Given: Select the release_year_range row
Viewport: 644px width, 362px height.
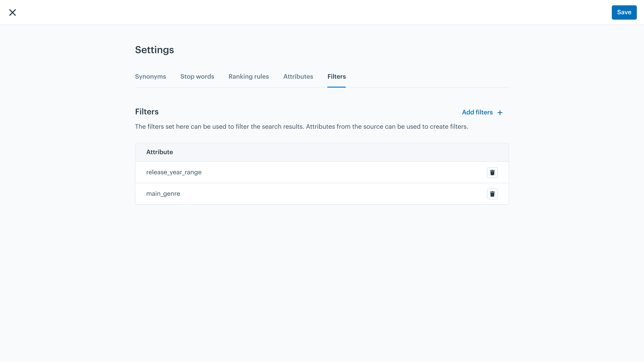Looking at the screenshot, I should click(174, 172).
